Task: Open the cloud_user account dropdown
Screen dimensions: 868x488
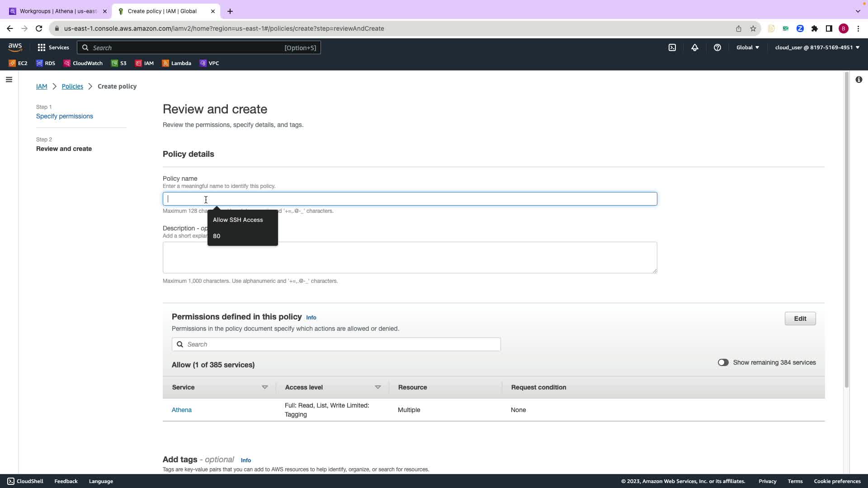Action: [x=817, y=47]
